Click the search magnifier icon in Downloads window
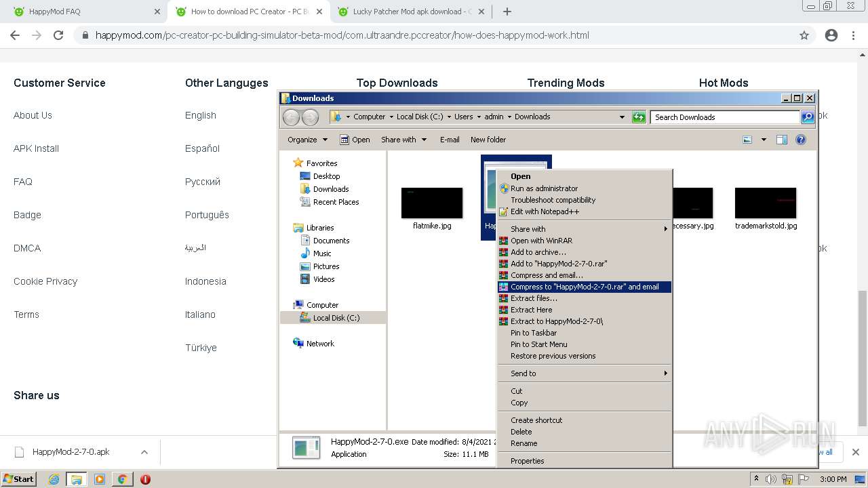Viewport: 868px width, 488px height. pyautogui.click(x=807, y=117)
